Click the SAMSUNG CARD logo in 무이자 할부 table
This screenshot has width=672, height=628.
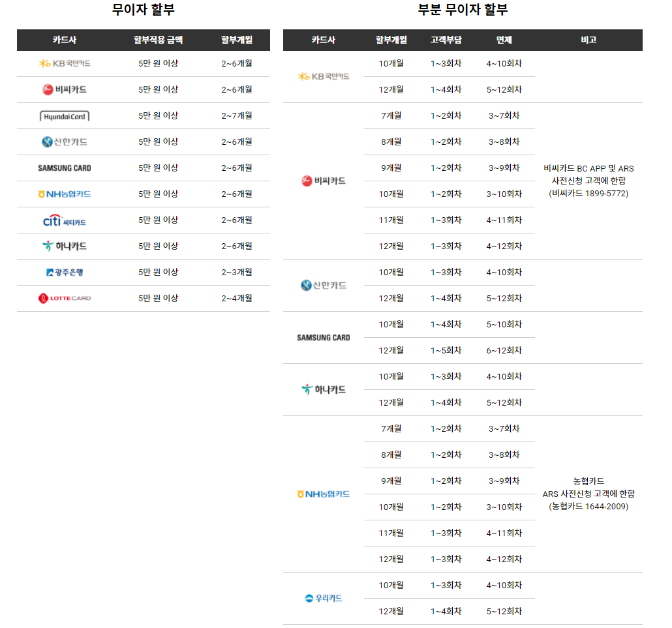[65, 168]
